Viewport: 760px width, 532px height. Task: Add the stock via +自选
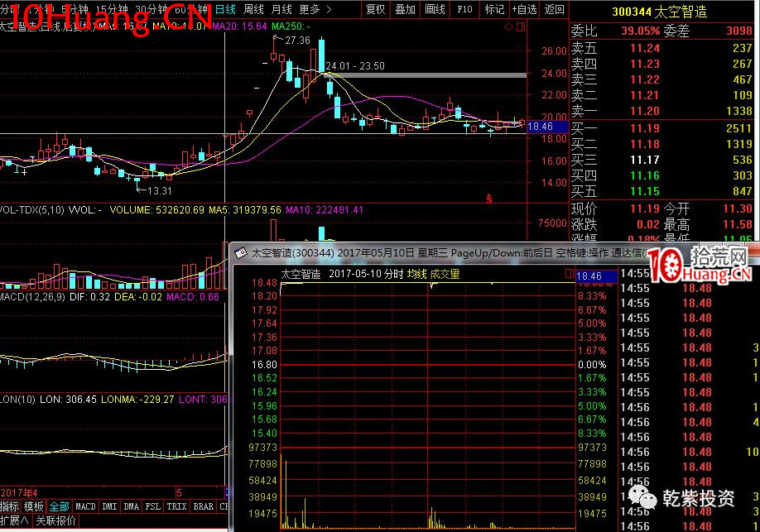click(x=524, y=9)
